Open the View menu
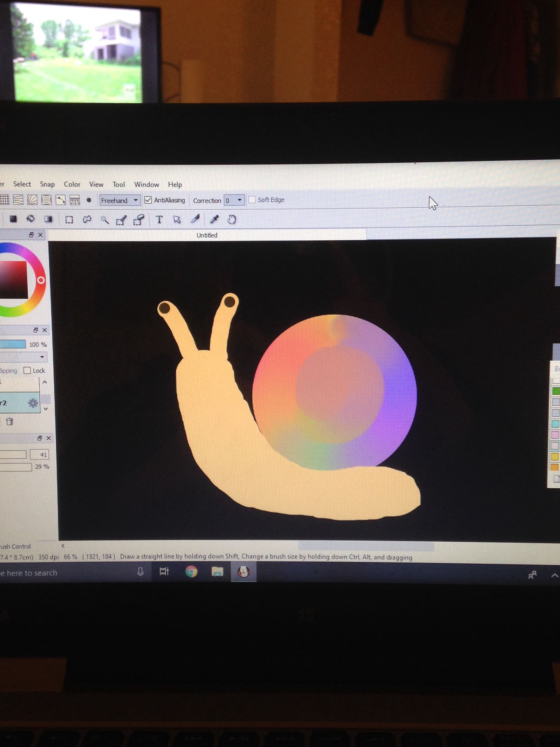The image size is (560, 747). point(96,184)
